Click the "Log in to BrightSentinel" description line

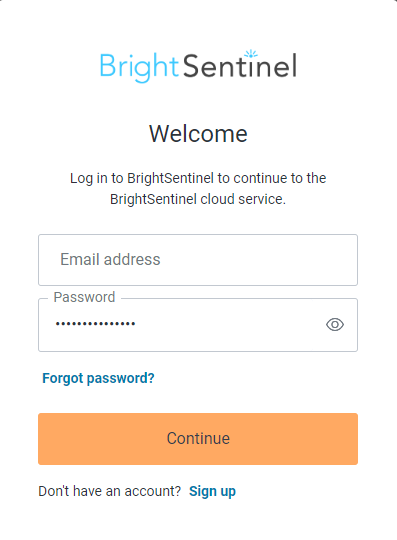tap(198, 178)
